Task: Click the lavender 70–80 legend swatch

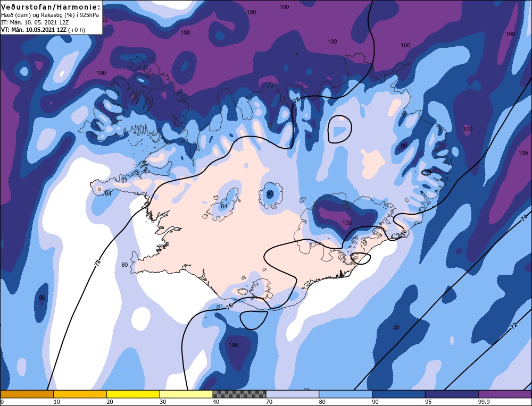Action: [x=293, y=394]
